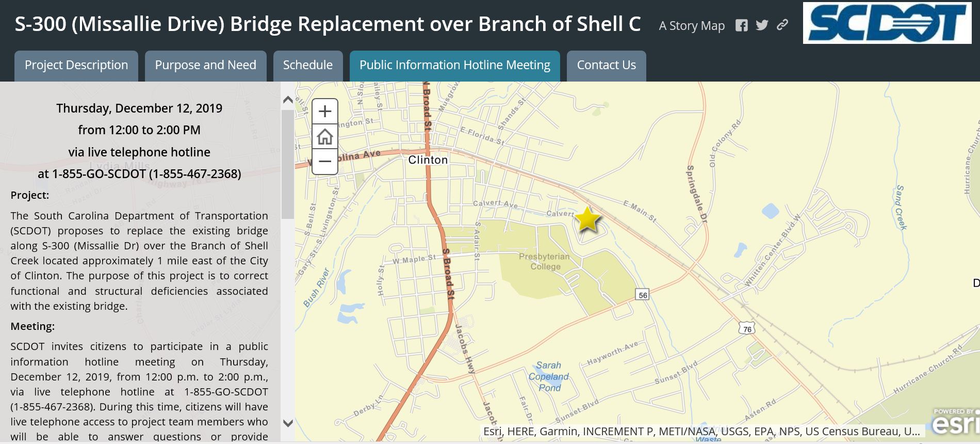Go to Contact Us tab

pyautogui.click(x=606, y=66)
